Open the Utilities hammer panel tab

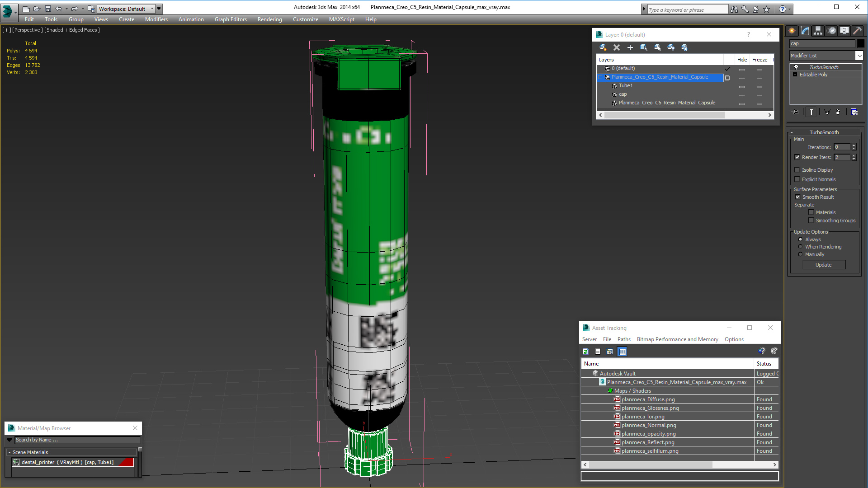(857, 31)
